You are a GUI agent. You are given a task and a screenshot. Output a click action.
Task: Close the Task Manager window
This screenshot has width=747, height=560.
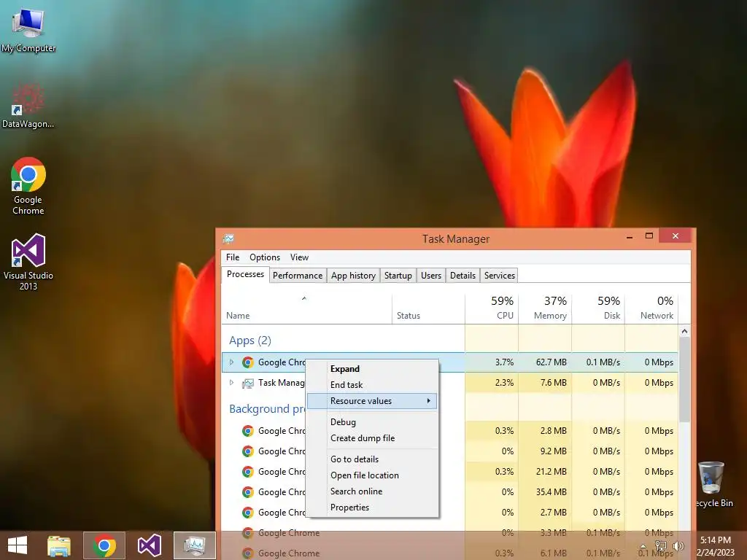tap(675, 236)
